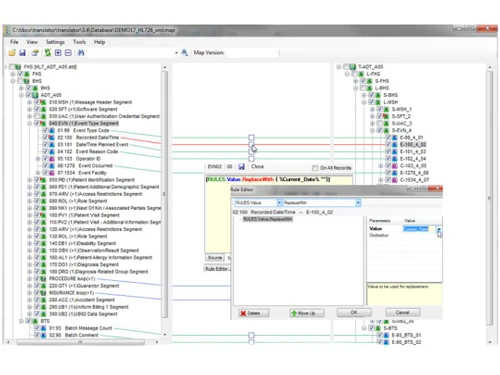Click the loop icon of INSURANCE loop
The height and width of the screenshot is (375, 500).
(x=43, y=293)
